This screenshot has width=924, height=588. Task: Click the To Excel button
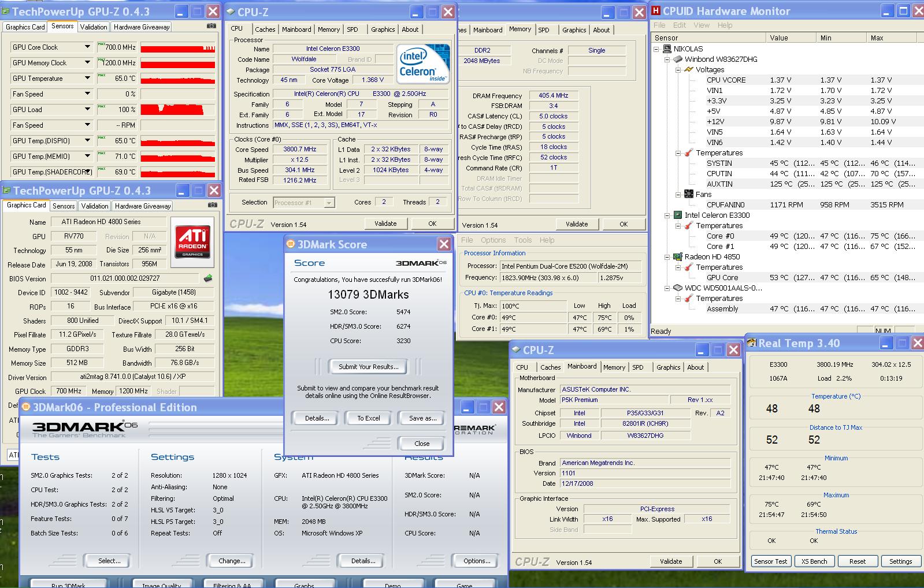coord(369,418)
